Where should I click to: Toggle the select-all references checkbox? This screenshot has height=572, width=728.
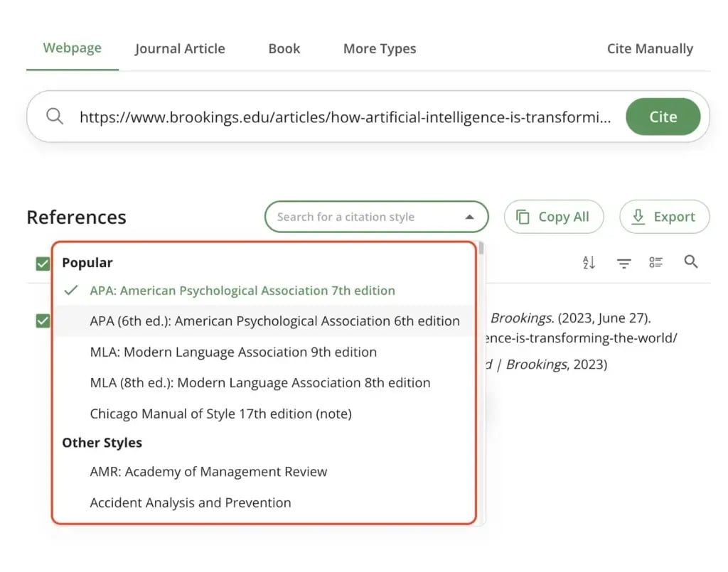click(43, 264)
